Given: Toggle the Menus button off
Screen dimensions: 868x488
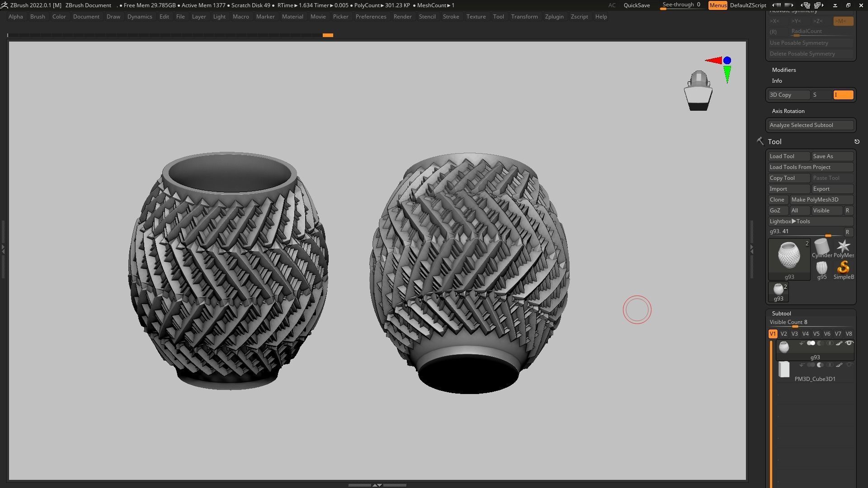Looking at the screenshot, I should tap(717, 5).
